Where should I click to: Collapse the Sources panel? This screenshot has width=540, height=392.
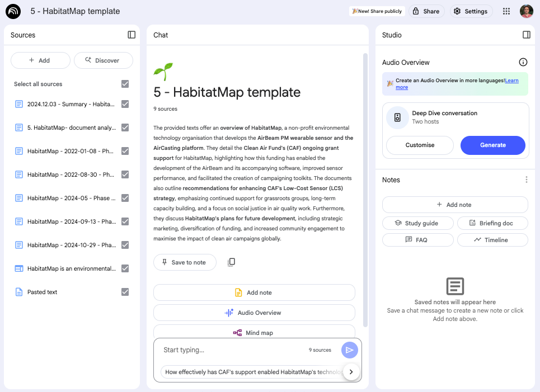(132, 35)
